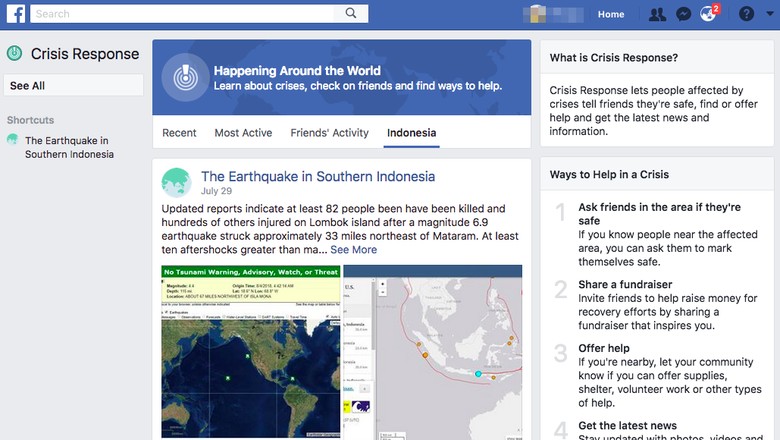Click the Share a fundraiser heading
The width and height of the screenshot is (780, 440).
click(x=625, y=284)
